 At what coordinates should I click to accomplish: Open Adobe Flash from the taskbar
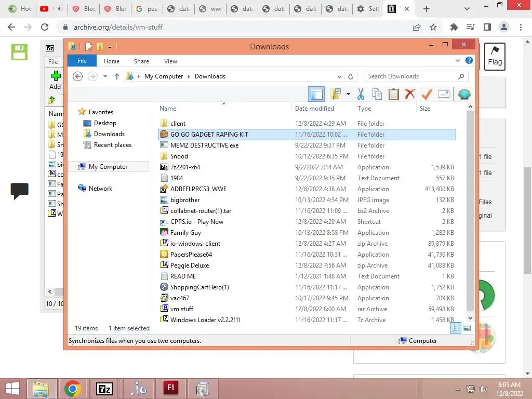tap(170, 389)
